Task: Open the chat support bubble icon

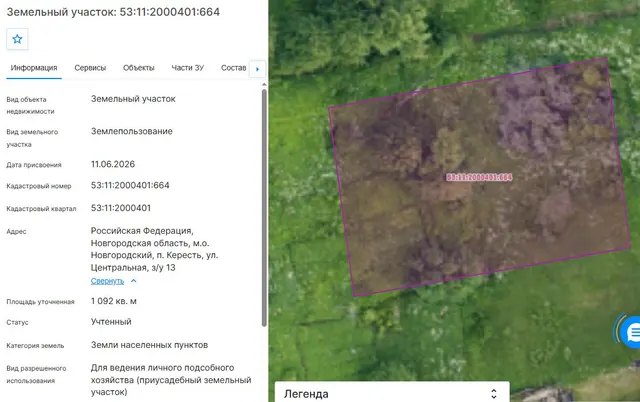Action: point(631,333)
